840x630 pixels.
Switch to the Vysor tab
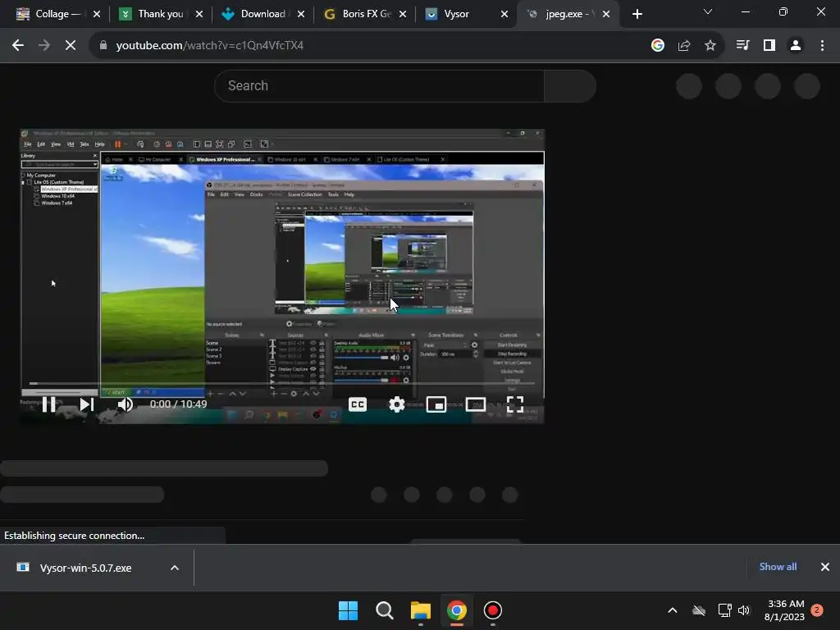[456, 14]
